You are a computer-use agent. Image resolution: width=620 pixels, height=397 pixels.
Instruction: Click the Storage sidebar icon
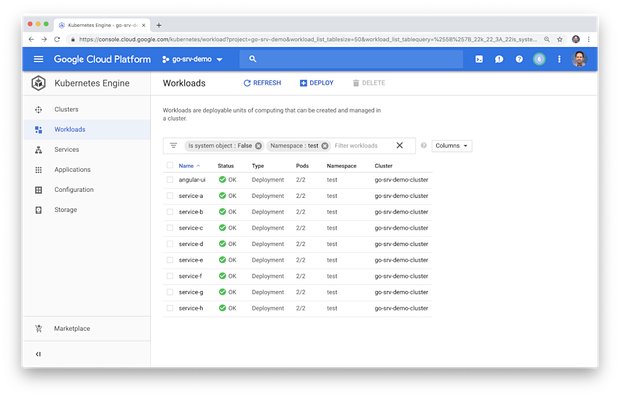click(38, 210)
